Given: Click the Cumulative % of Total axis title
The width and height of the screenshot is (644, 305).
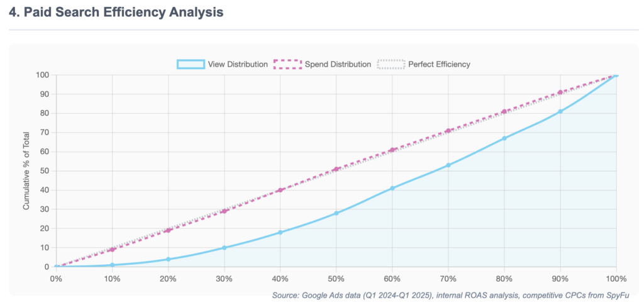Looking at the screenshot, I should coord(26,170).
